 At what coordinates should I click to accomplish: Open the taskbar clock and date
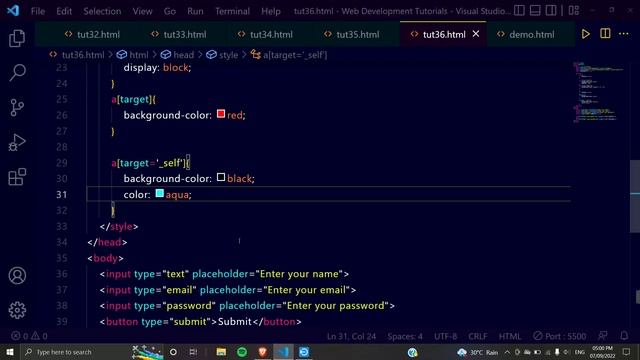click(x=602, y=352)
